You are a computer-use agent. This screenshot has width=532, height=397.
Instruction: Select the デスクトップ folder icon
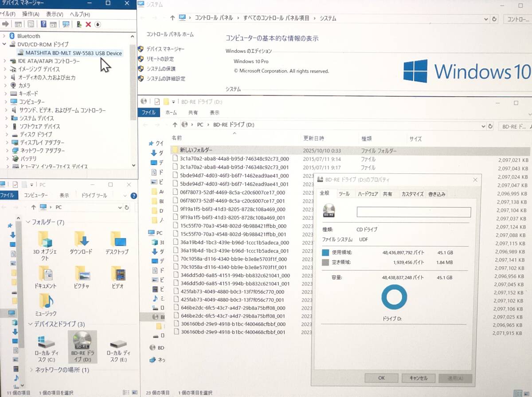[x=117, y=239]
